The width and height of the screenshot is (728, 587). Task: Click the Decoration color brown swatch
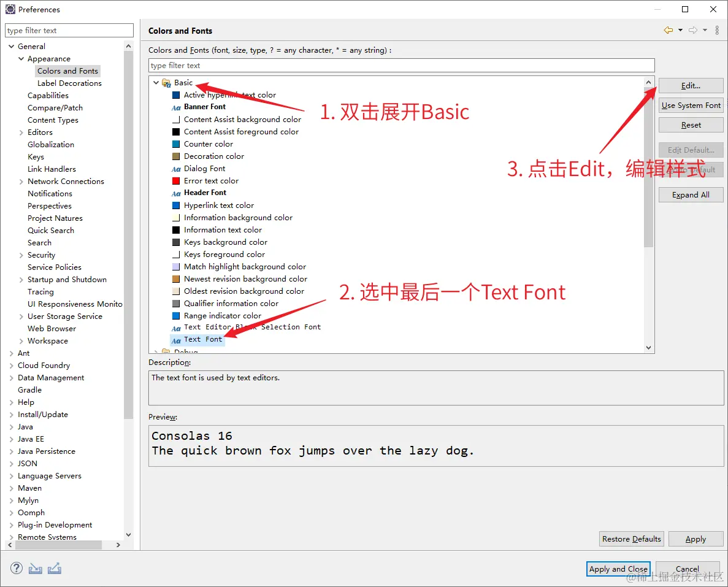pos(176,156)
